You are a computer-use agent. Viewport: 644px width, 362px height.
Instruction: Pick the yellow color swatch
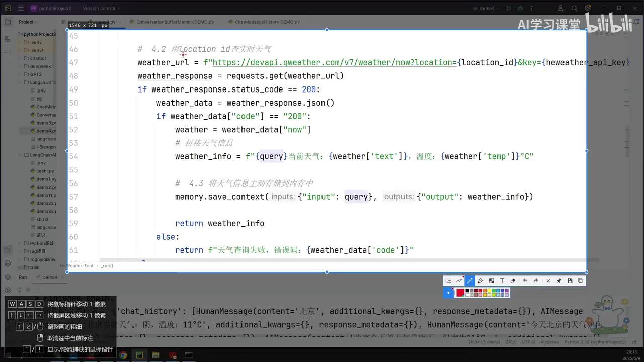(490, 290)
